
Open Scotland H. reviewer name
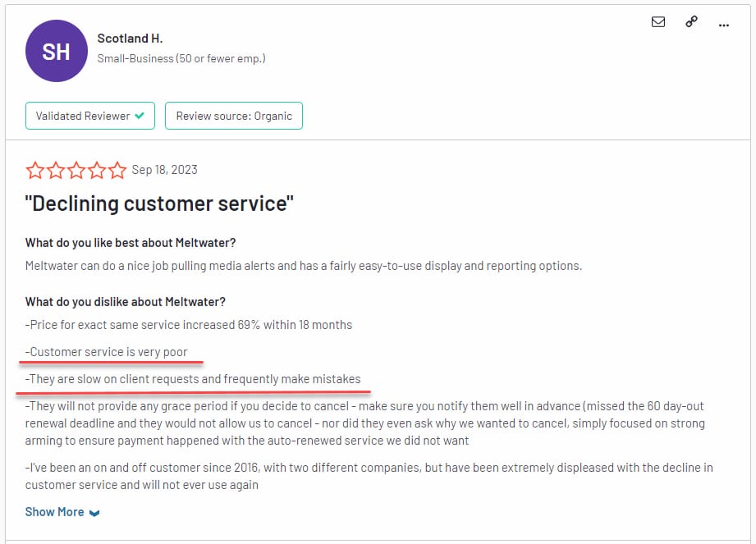131,39
